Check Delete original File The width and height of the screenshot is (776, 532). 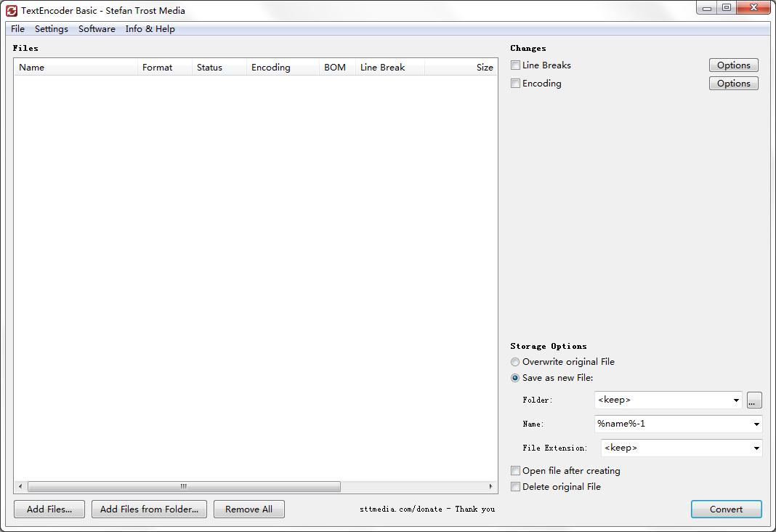[x=515, y=487]
